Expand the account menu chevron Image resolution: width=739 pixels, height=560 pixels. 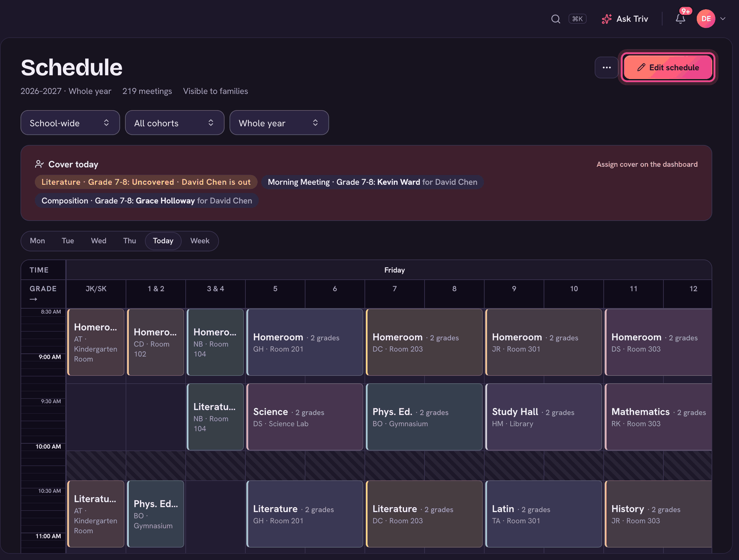pyautogui.click(x=723, y=19)
